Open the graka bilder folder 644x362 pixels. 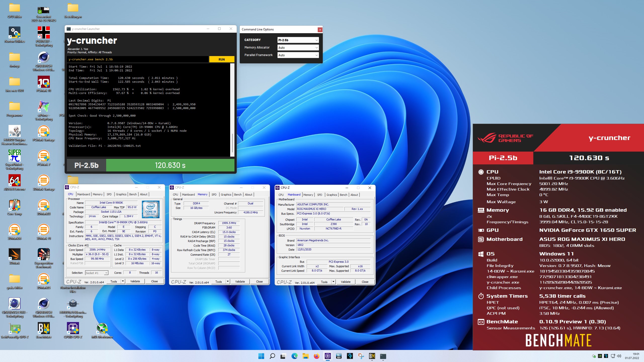15,281
